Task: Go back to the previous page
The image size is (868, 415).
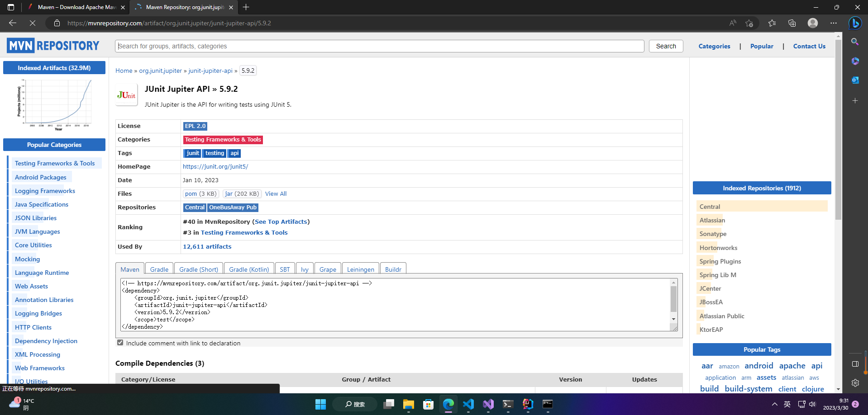Action: 13,23
